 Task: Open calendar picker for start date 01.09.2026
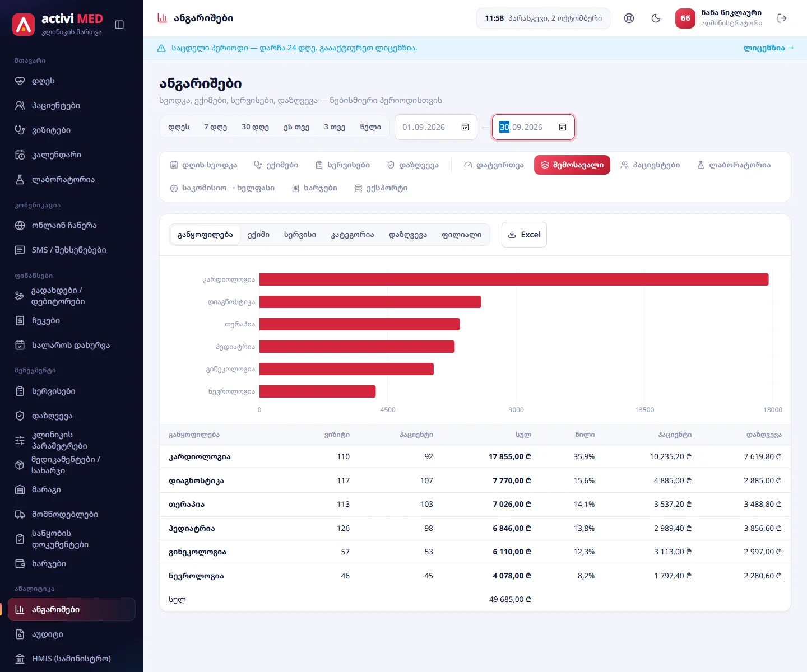(465, 127)
